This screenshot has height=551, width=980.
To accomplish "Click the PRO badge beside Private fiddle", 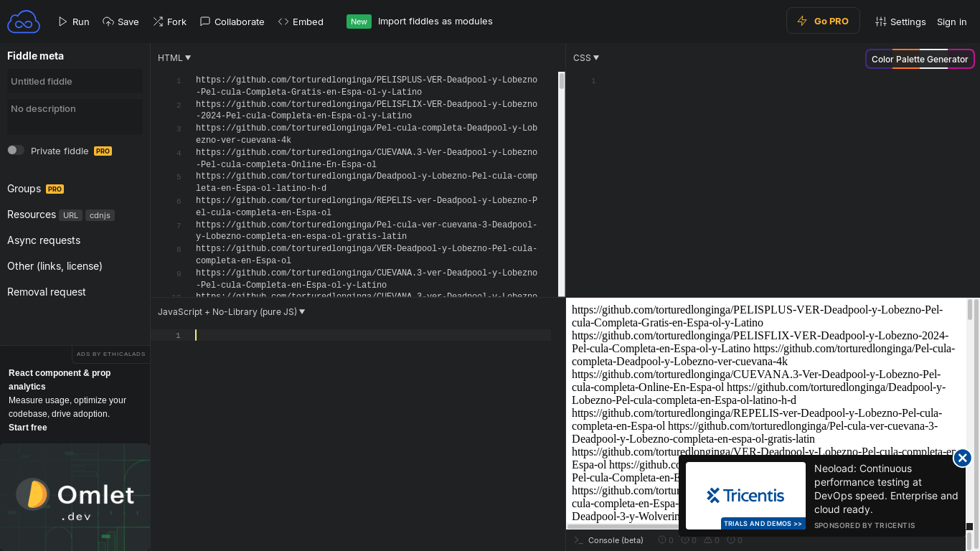I will 103,151.
